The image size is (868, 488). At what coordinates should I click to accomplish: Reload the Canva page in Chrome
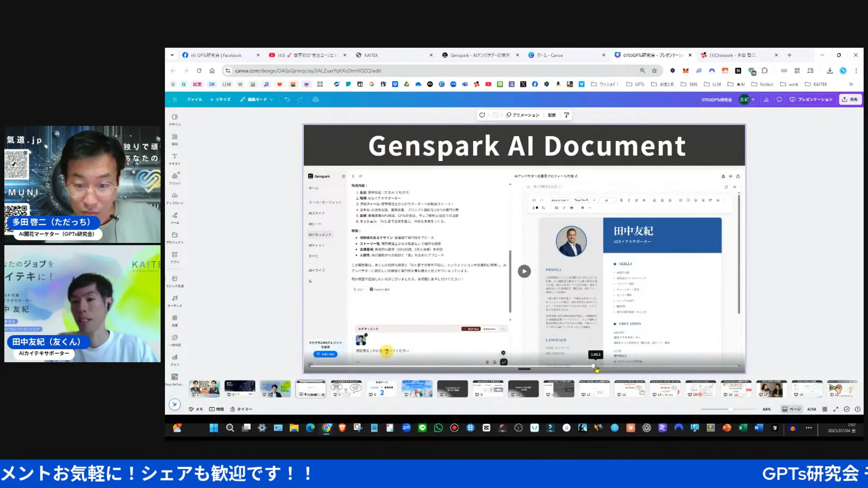point(199,71)
